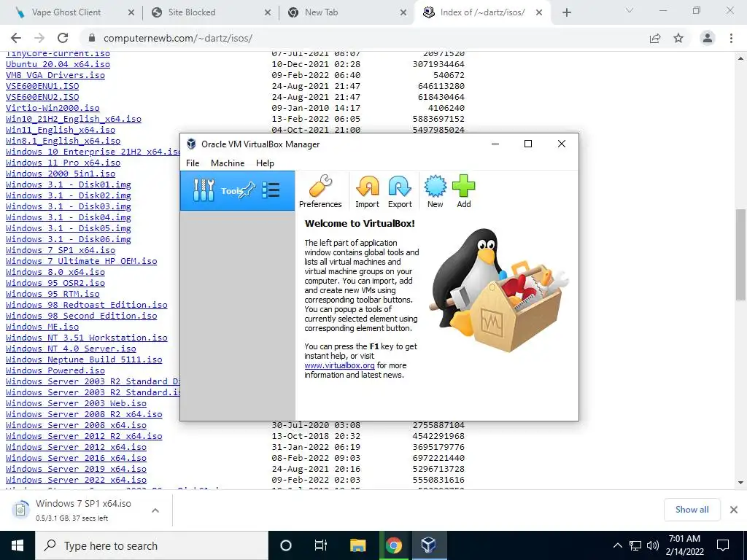Bookmark this page with the star
This screenshot has height=560, width=747.
point(678,38)
